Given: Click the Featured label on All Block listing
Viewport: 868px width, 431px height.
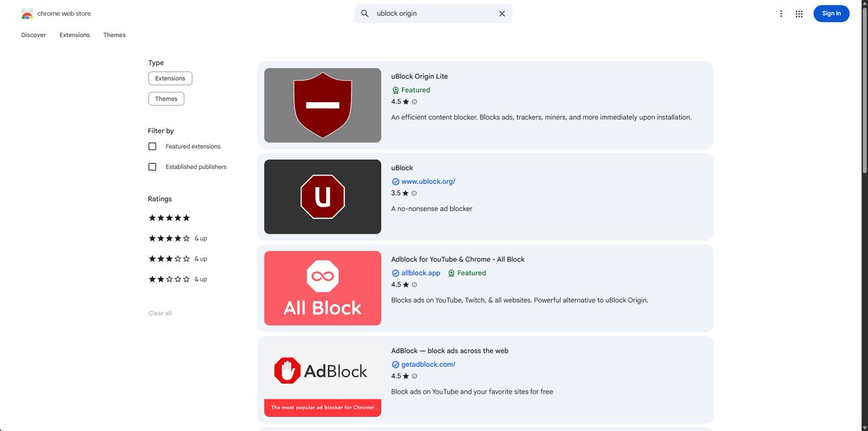Looking at the screenshot, I should 472,273.
